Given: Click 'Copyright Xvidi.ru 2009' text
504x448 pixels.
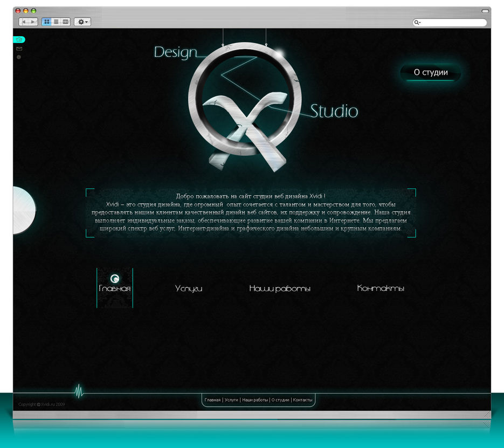Looking at the screenshot, I should (x=42, y=404).
